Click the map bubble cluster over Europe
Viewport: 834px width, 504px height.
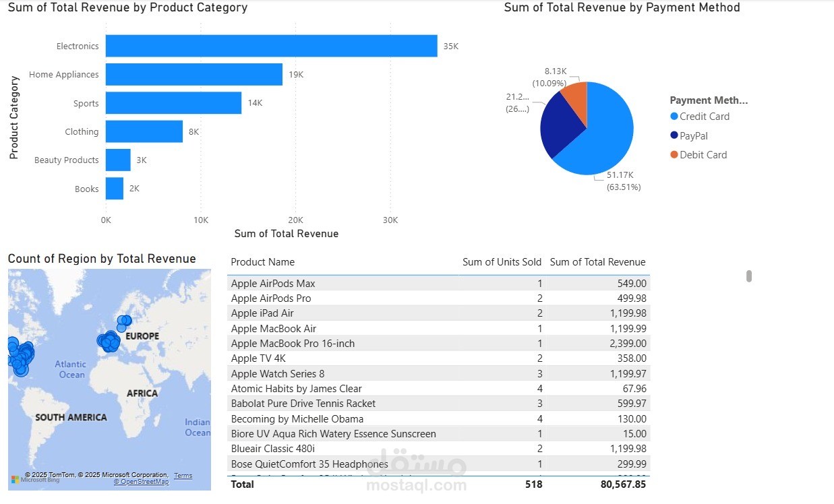point(108,341)
